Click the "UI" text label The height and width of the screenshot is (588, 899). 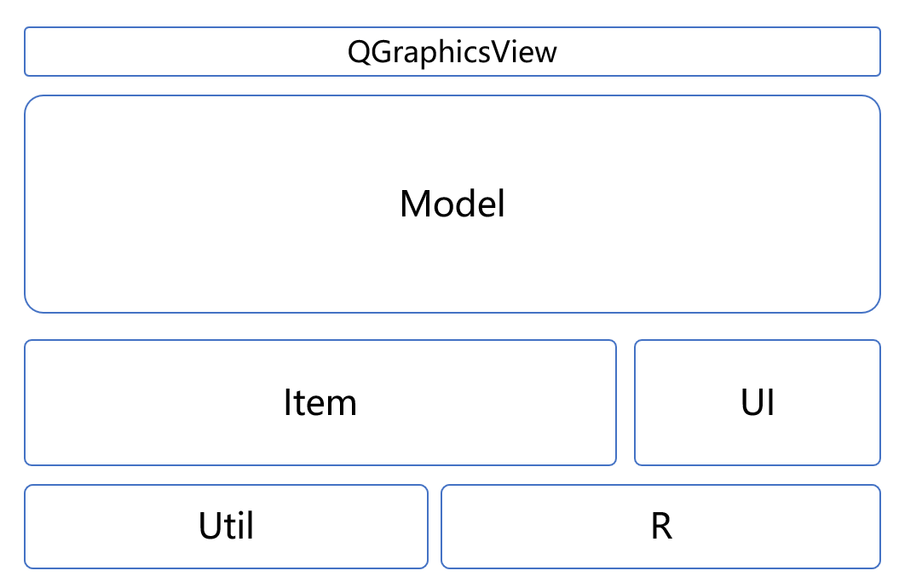click(758, 402)
